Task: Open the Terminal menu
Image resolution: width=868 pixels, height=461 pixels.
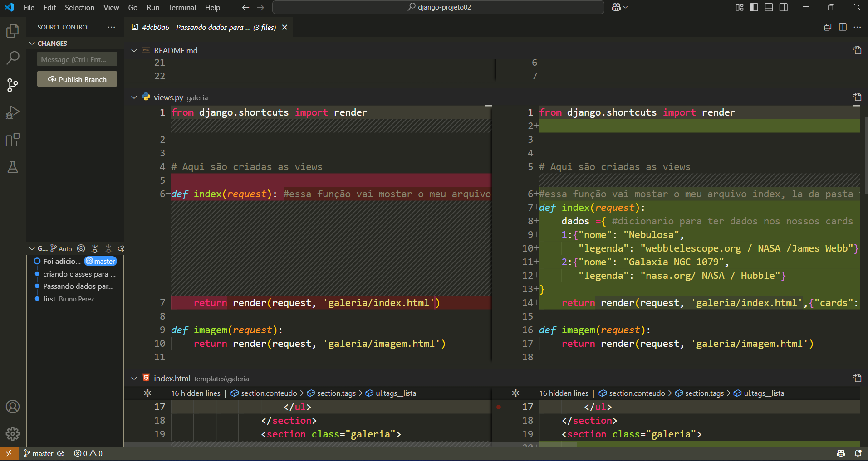Action: (182, 7)
